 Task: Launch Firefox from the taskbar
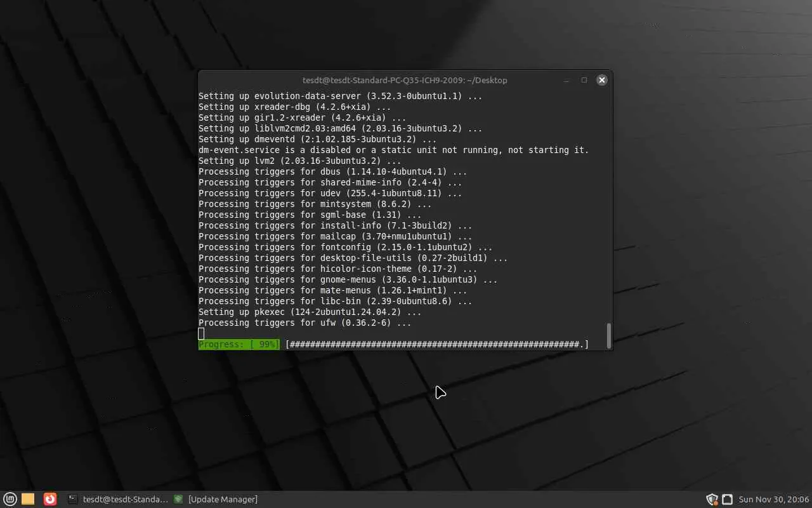pos(50,499)
